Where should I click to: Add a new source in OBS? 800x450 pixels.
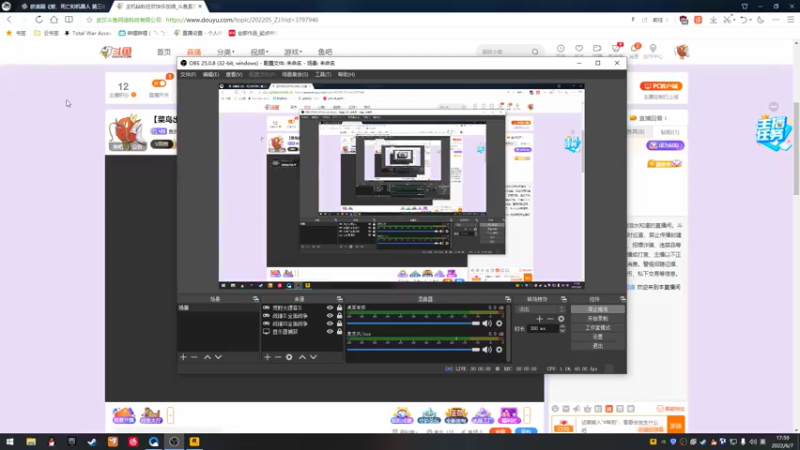pos(267,357)
